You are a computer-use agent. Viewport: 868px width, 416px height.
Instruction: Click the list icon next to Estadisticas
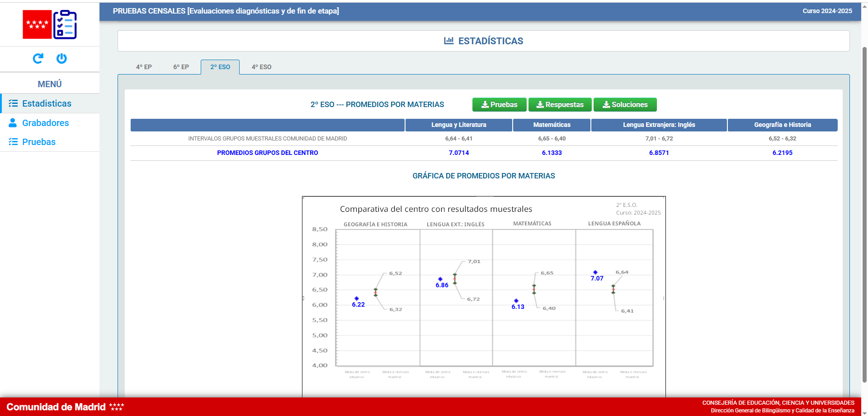pyautogui.click(x=13, y=103)
